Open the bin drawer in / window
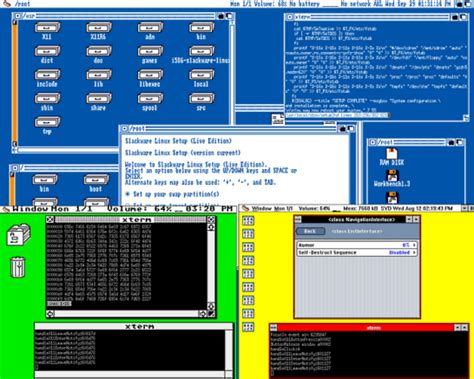Screen dimensions: 474x379 pos(45,180)
